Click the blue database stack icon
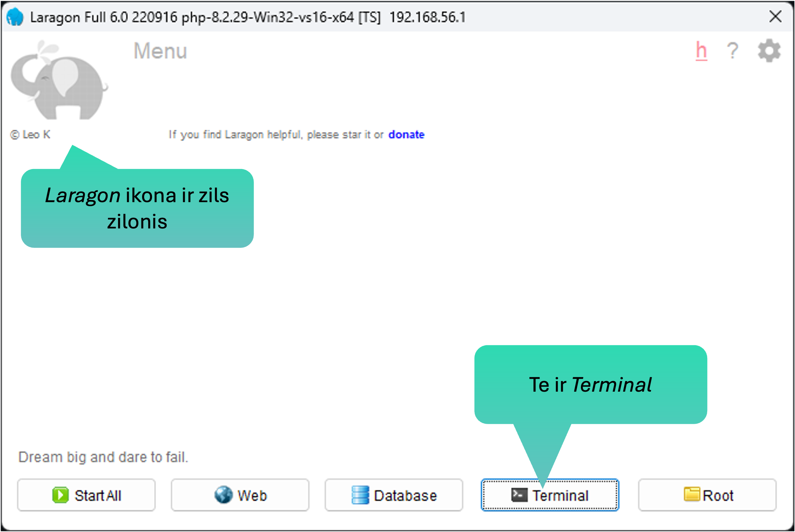 [360, 495]
